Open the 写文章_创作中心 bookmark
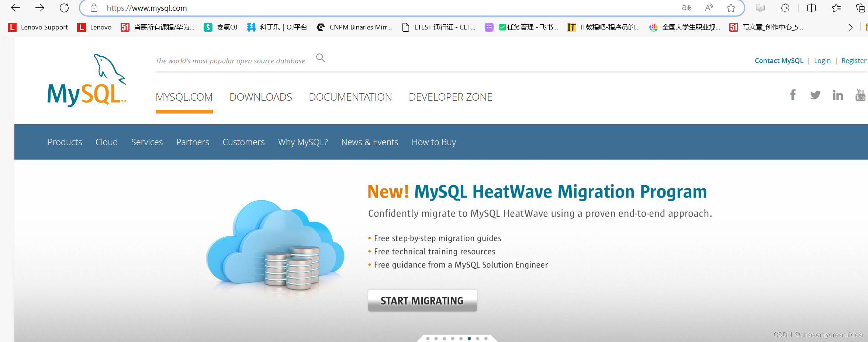Image resolution: width=868 pixels, height=342 pixels. tap(766, 27)
